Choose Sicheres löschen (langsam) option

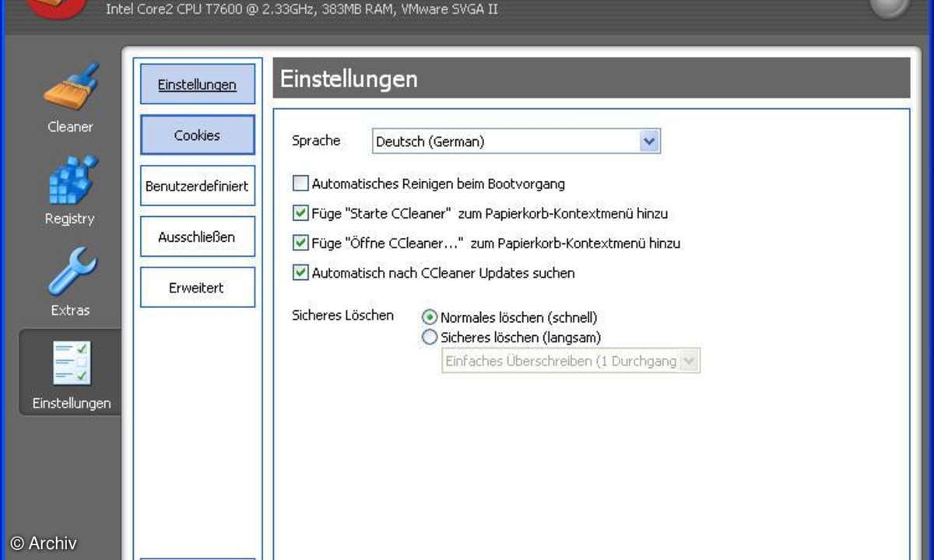(x=429, y=338)
